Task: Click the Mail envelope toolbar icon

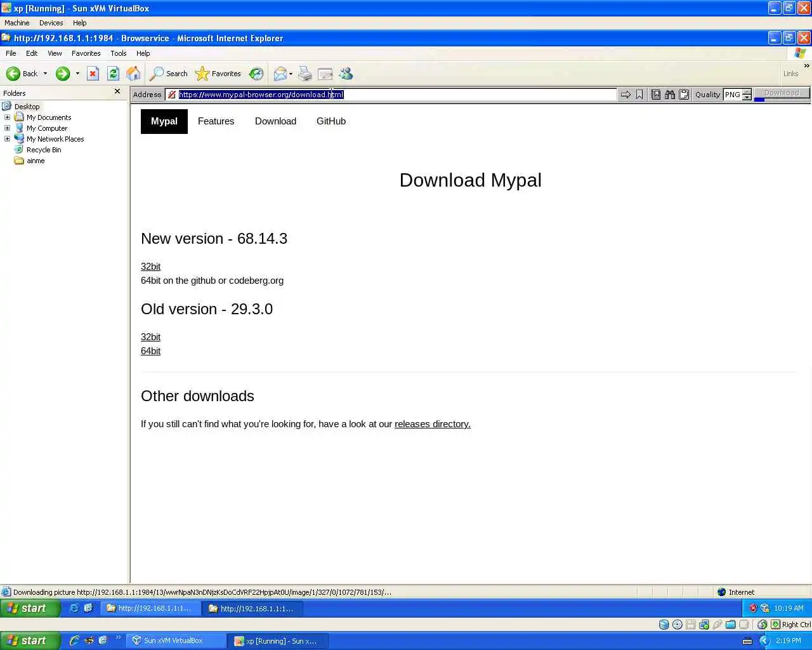Action: (280, 74)
